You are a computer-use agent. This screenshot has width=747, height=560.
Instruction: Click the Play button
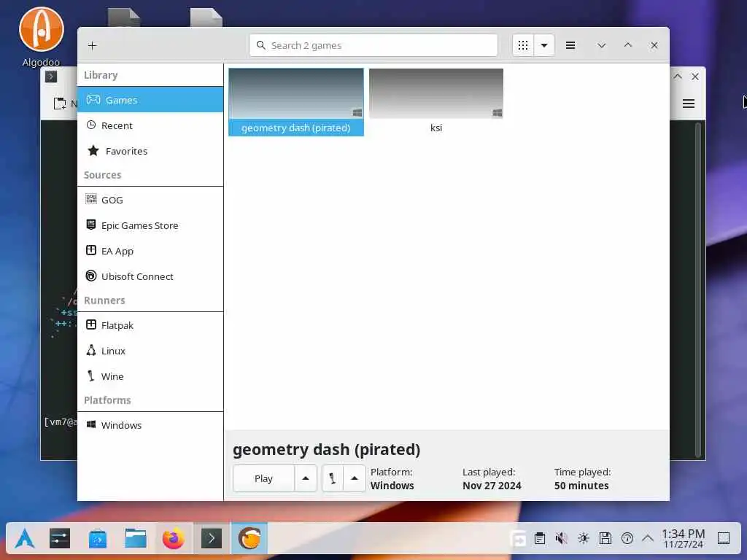(263, 478)
